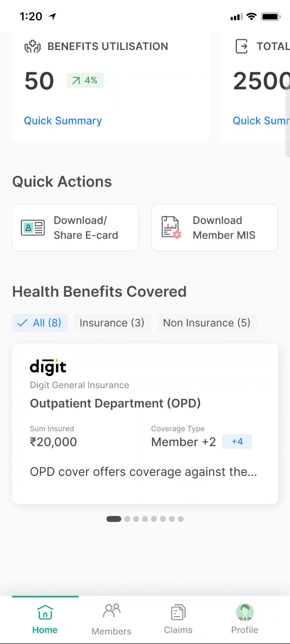Open the Profile avatar tab
Image resolution: width=290 pixels, height=644 pixels.
click(x=245, y=613)
